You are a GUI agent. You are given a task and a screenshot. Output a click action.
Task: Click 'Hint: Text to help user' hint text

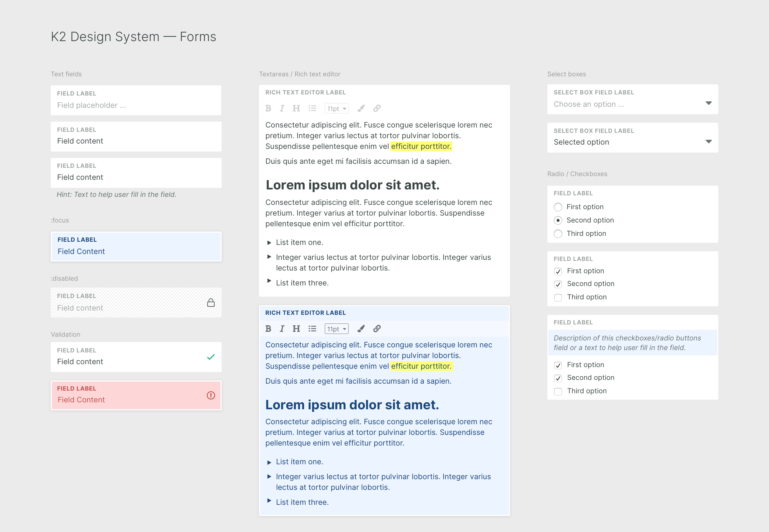pos(116,194)
